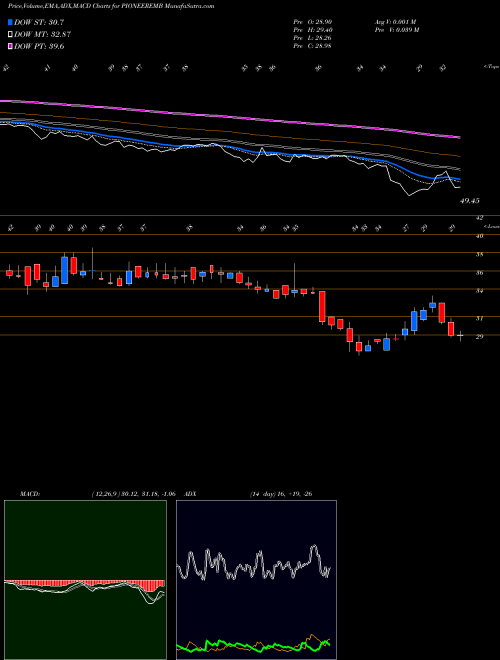Open the green MACD histogram chart panel

click(85, 580)
